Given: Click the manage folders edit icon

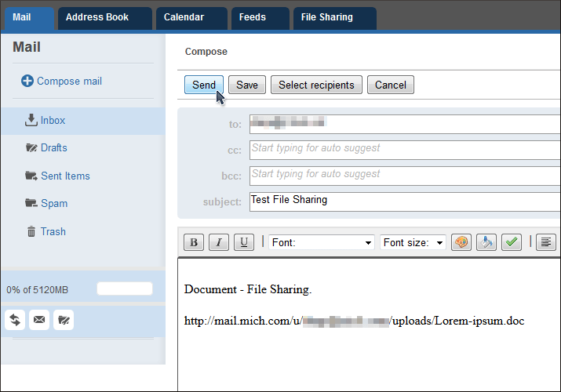Looking at the screenshot, I should coord(64,320).
